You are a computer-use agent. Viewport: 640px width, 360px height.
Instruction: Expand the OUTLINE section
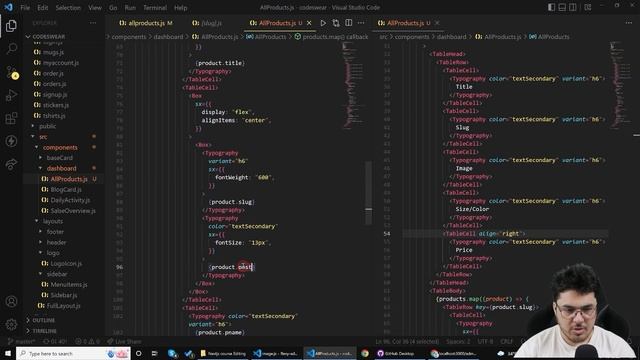(x=43, y=320)
